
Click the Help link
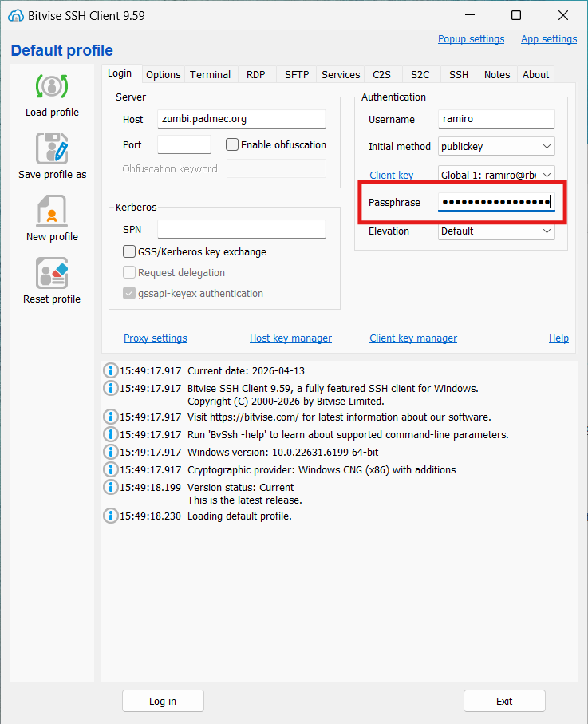tap(558, 338)
